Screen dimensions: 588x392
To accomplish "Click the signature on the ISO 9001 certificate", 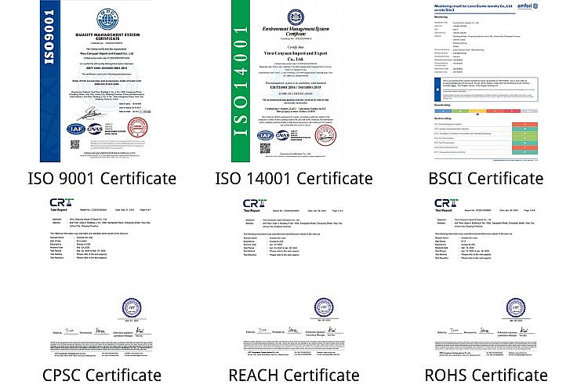I will [x=93, y=112].
